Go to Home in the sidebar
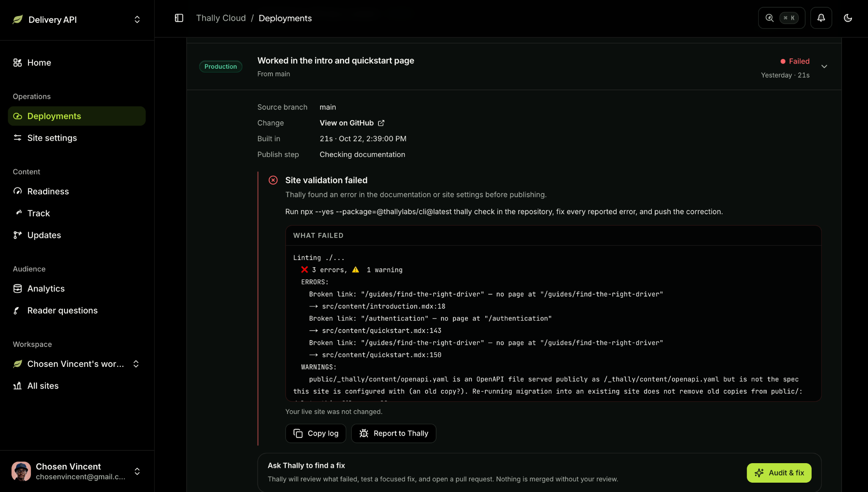Screen dimensions: 868x492 point(77,63)
